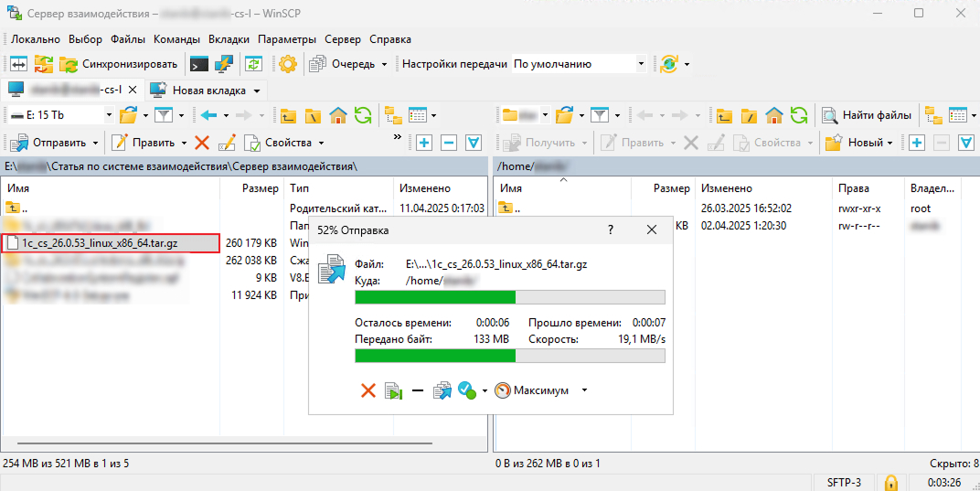980x491 pixels.
Task: Select file 1c_cs_26.0.53_linux_x86_64.tar.gz
Action: point(111,243)
